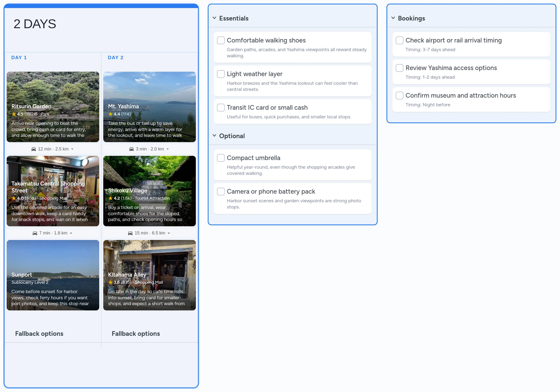Check Comfortable walking shoes item
Image resolution: width=560 pixels, height=392 pixels.
[x=221, y=40]
